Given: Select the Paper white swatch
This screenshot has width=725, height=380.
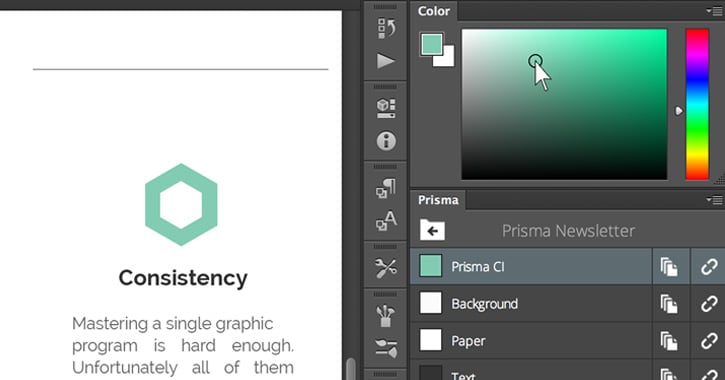Looking at the screenshot, I should [430, 340].
